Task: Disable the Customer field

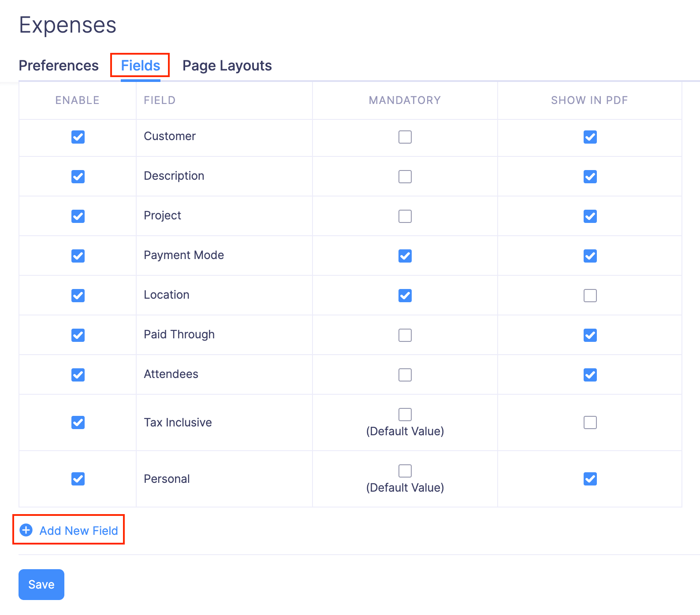Action: (78, 137)
